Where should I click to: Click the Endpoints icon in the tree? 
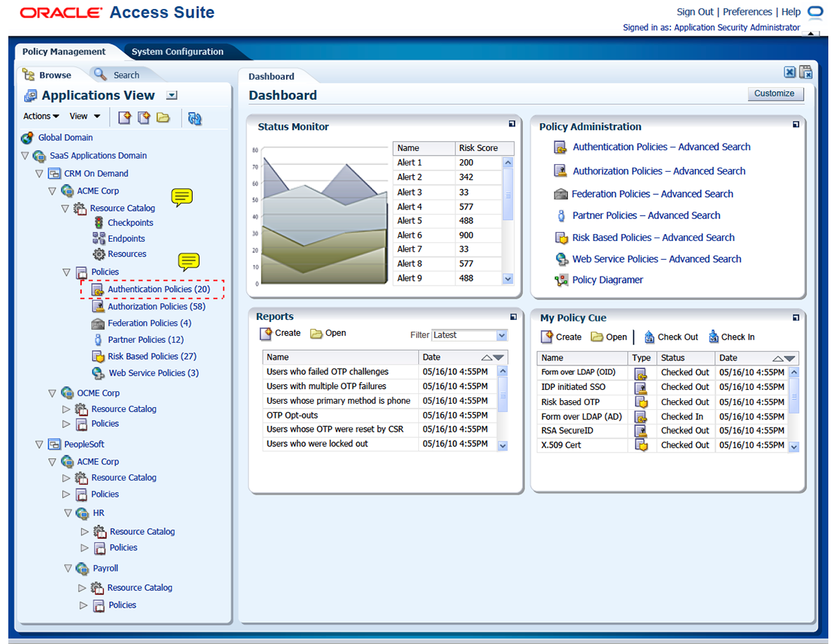[x=98, y=238]
